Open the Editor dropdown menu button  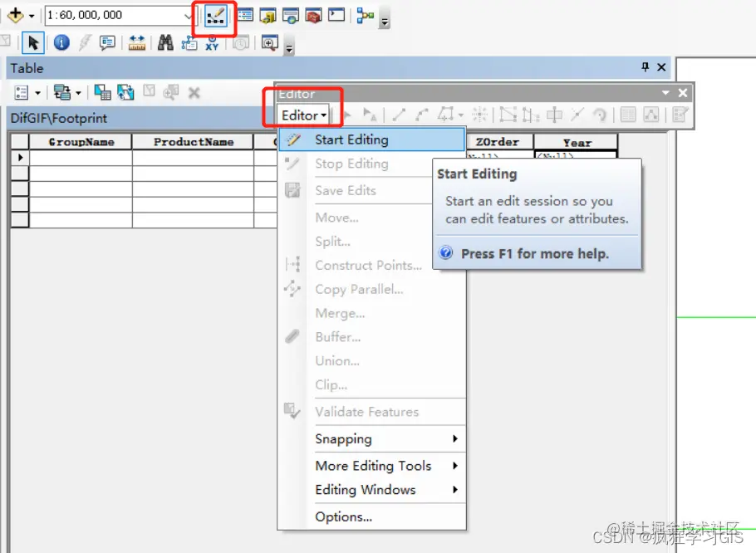(304, 115)
